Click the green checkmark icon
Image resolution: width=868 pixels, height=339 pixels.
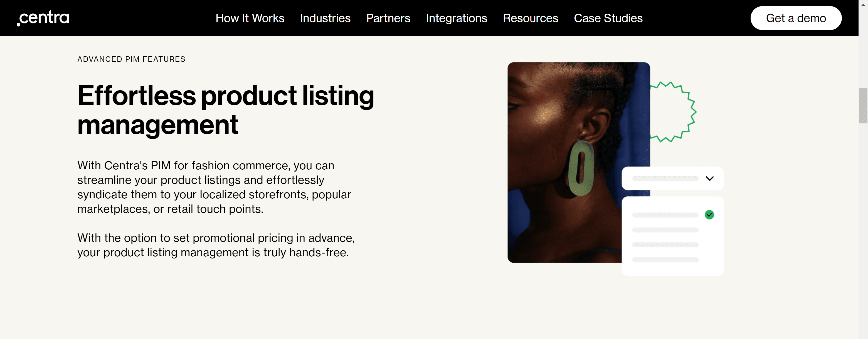709,215
